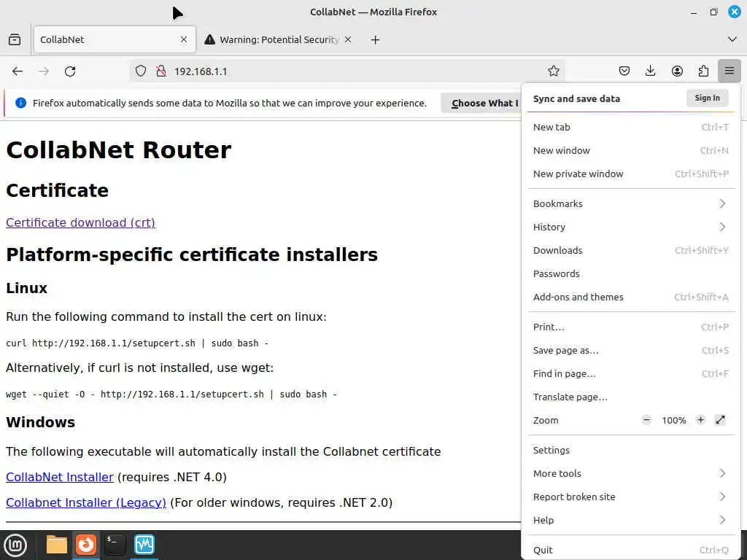Launch the Files folder in taskbar

[x=57, y=545]
